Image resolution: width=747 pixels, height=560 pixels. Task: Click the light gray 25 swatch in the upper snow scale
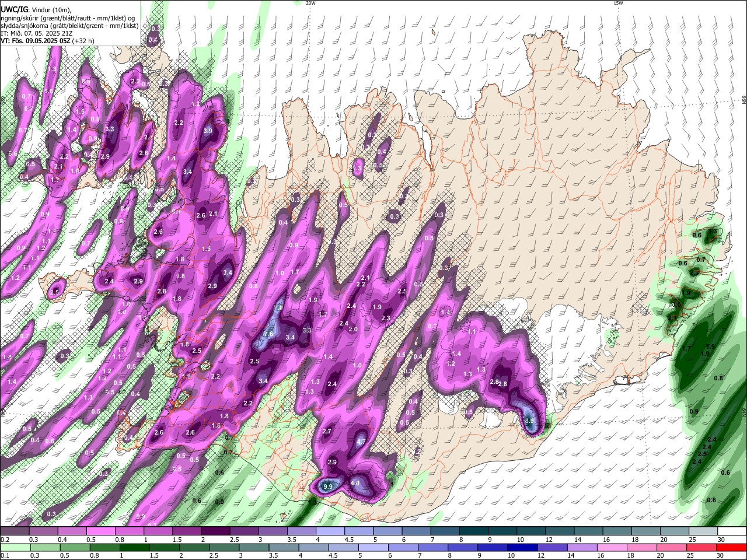point(703,531)
